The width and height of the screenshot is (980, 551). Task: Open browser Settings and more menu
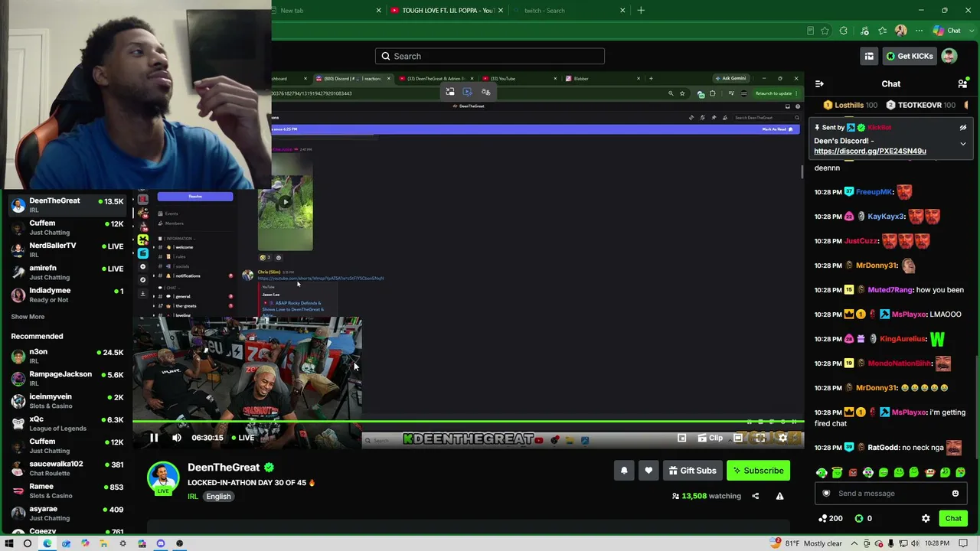click(919, 31)
